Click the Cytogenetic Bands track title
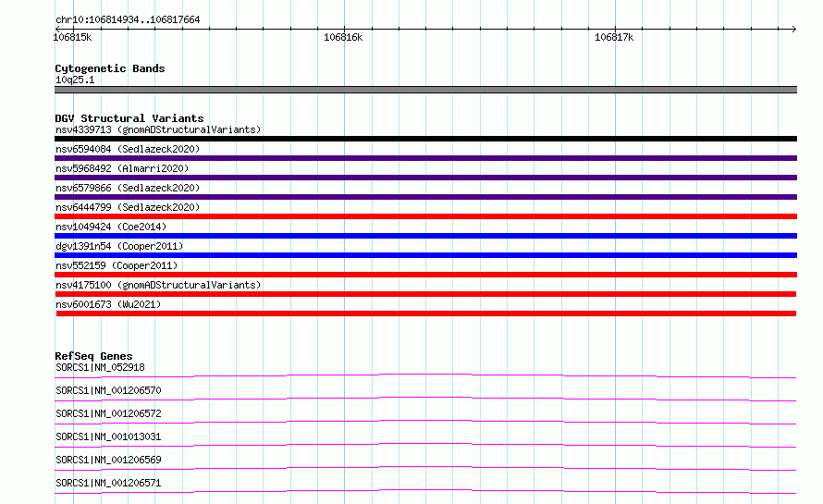 [x=110, y=68]
